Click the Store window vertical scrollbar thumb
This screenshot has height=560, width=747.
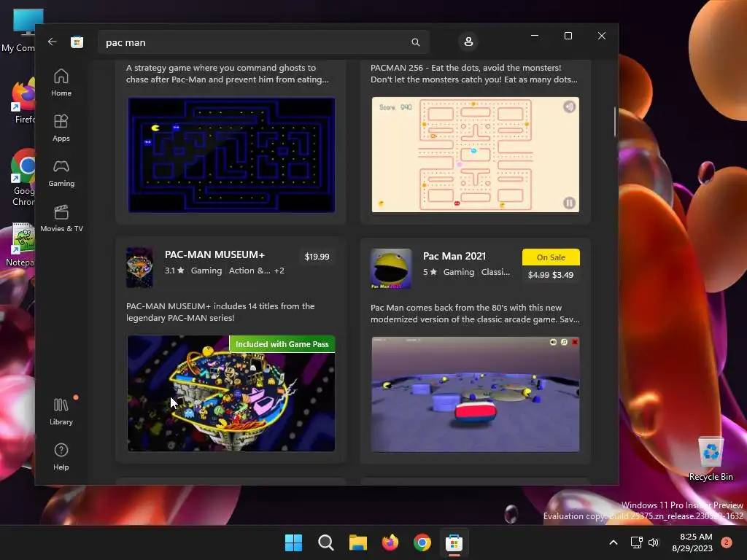(614, 122)
